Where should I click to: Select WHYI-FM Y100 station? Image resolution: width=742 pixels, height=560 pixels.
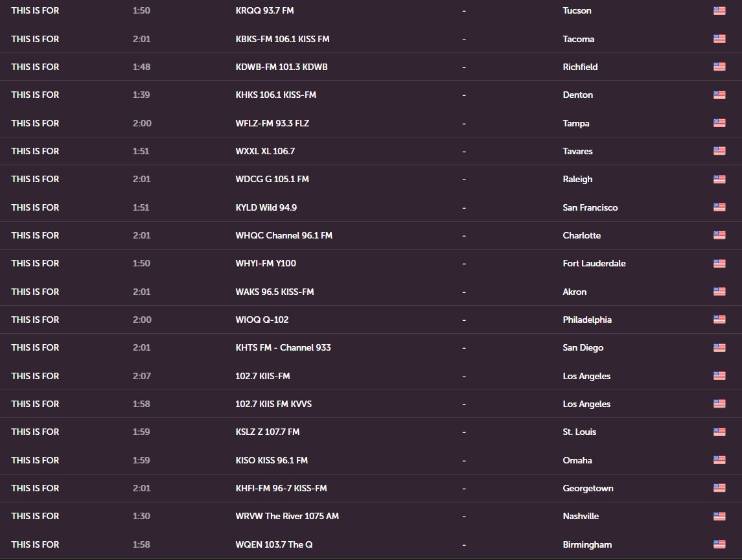pos(266,263)
